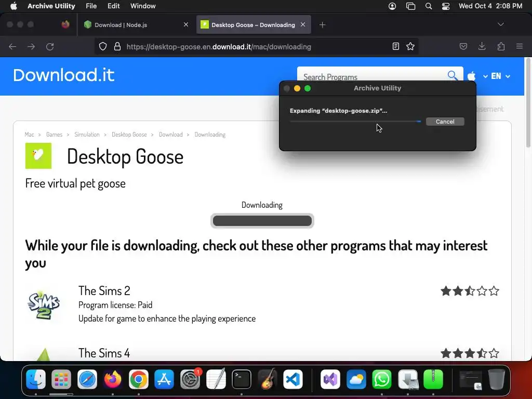Click the Download.it site logo
The height and width of the screenshot is (399, 532).
tap(64, 75)
